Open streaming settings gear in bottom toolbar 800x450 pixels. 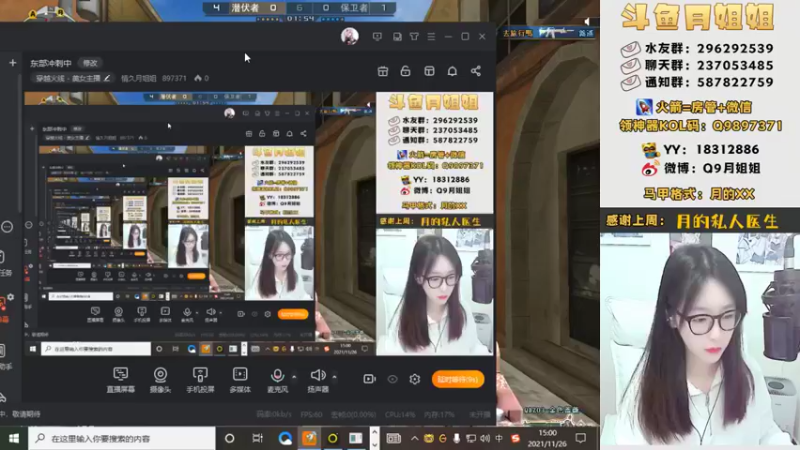pyautogui.click(x=414, y=379)
